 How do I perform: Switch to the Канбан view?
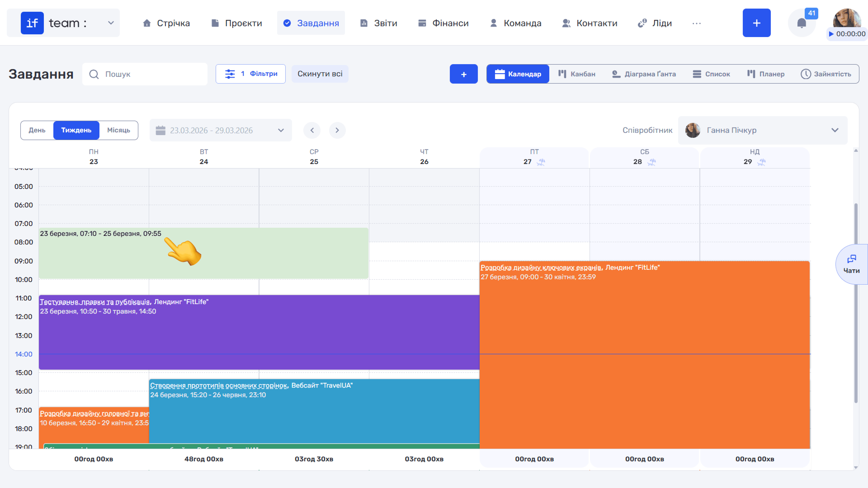[577, 74]
